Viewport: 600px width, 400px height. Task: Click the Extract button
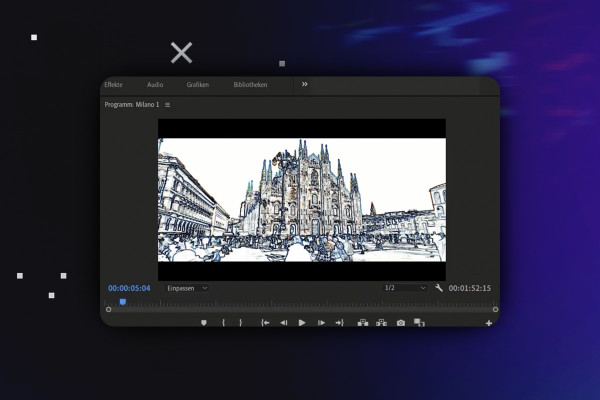click(381, 323)
